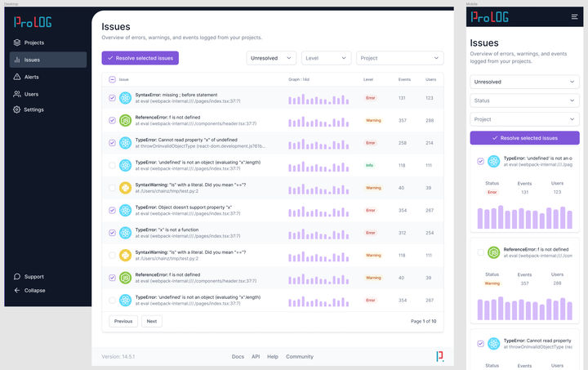Click the Node.js icon on the mobile ReferenceError card
588x370 pixels.
[x=493, y=252]
